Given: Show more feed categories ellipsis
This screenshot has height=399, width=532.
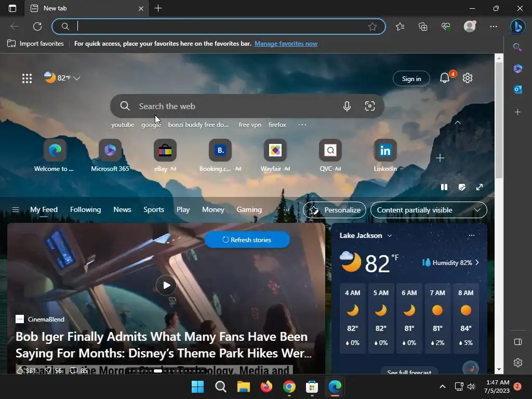Looking at the screenshot, I should coord(286,210).
